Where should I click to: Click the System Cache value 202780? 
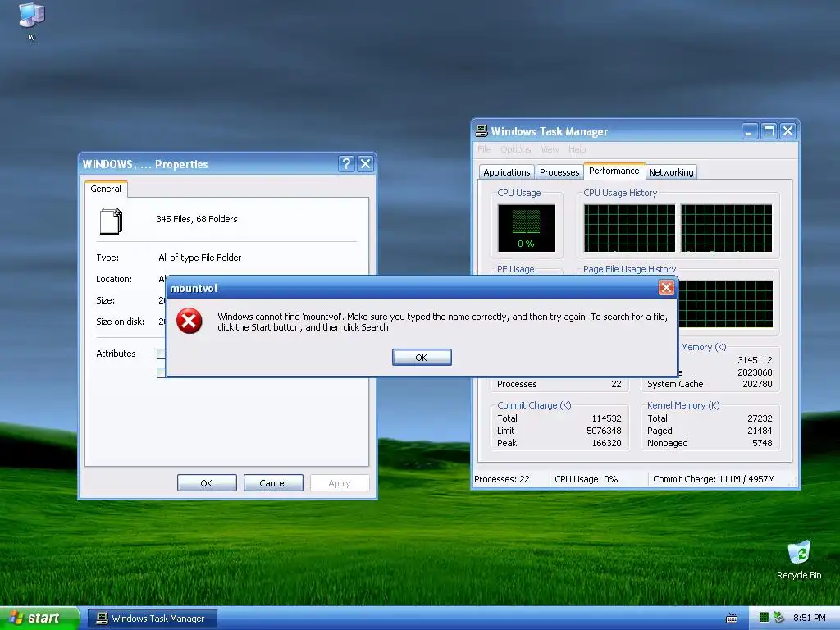point(757,384)
